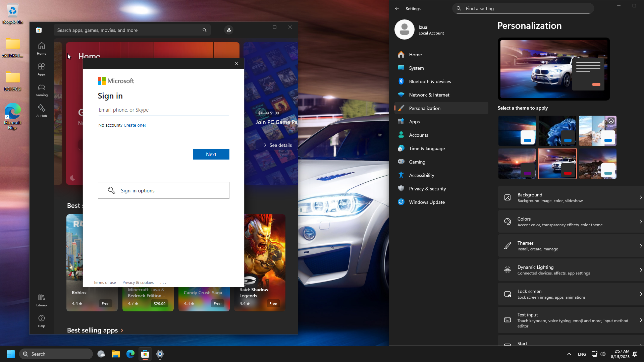Open Apps in Settings navigation
644x362 pixels.
click(x=441, y=121)
